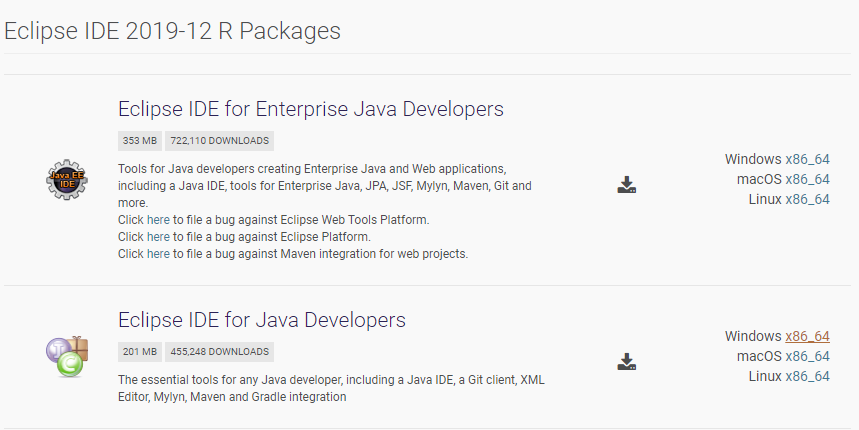Click the 455,248 DOWNLOADS badge
The height and width of the screenshot is (430, 859).
pos(220,352)
